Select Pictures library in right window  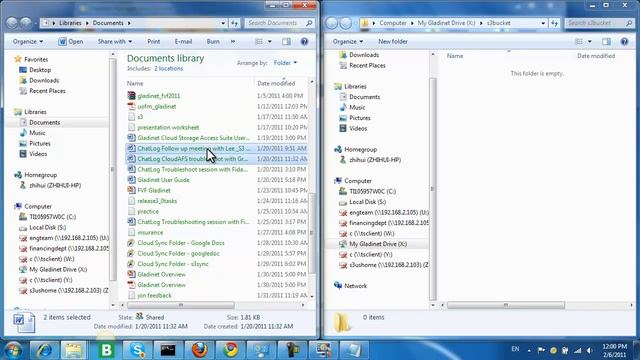[x=360, y=118]
